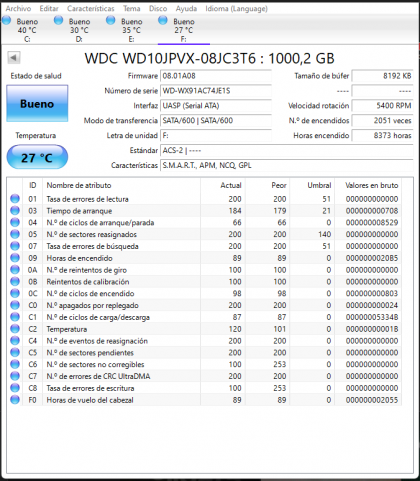420x481 pixels.
Task: Select the Tasa de errores de lectura text
Action: (87, 199)
